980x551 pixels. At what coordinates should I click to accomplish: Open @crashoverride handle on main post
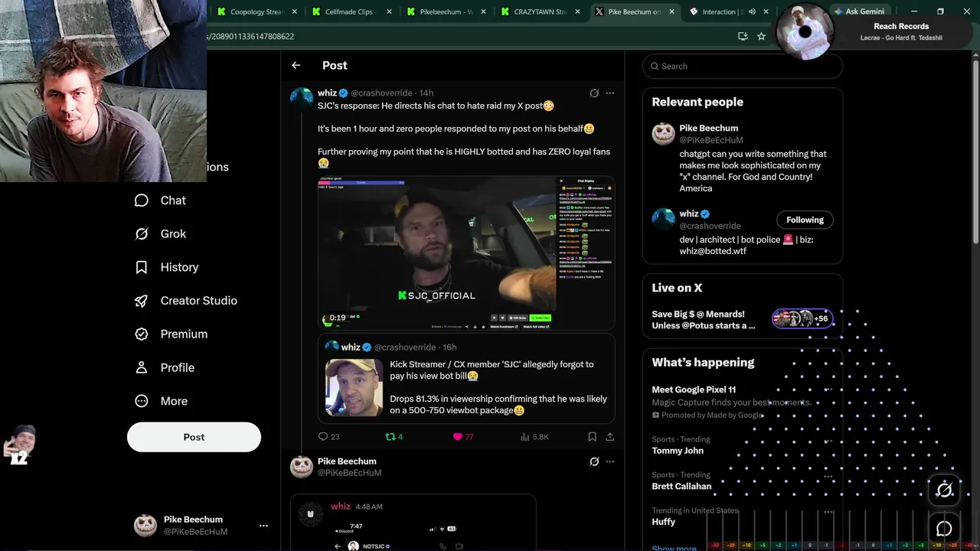(381, 93)
